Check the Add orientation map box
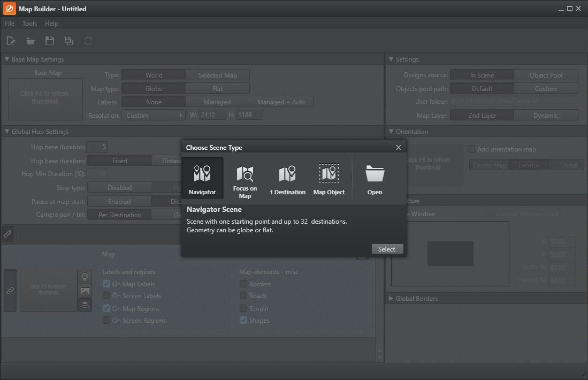This screenshot has width=588, height=380. point(471,149)
